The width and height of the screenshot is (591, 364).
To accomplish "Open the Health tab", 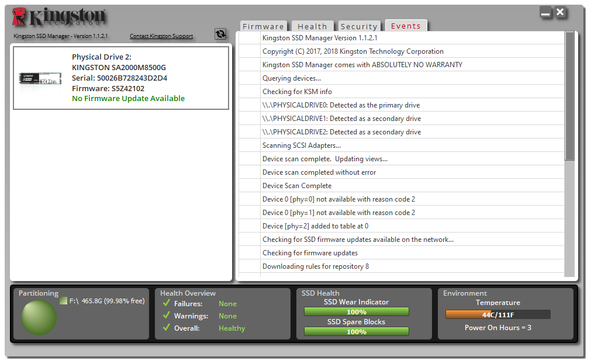I will pyautogui.click(x=313, y=26).
